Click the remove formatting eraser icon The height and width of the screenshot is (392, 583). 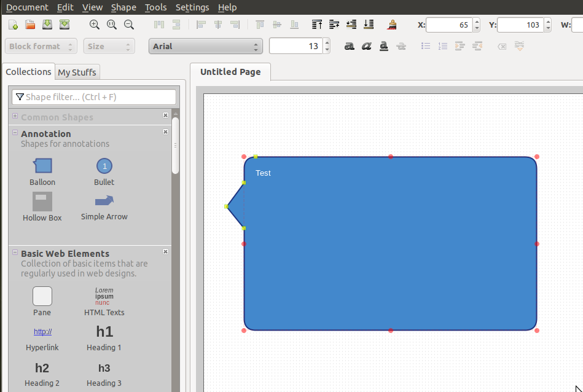coord(502,47)
